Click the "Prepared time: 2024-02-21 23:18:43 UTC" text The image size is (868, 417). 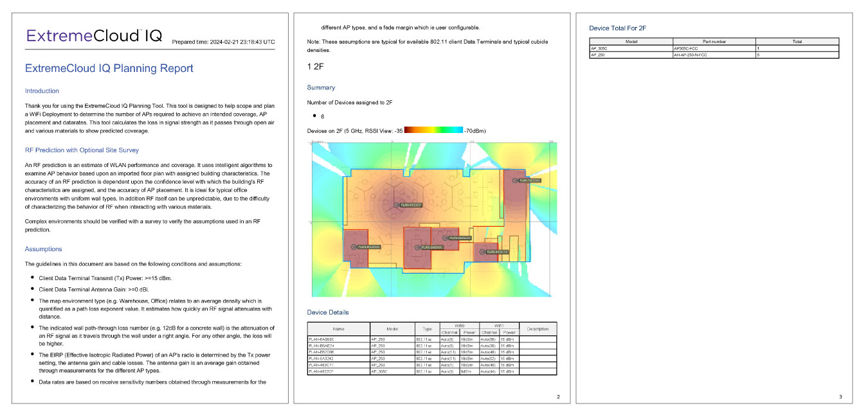pyautogui.click(x=223, y=42)
